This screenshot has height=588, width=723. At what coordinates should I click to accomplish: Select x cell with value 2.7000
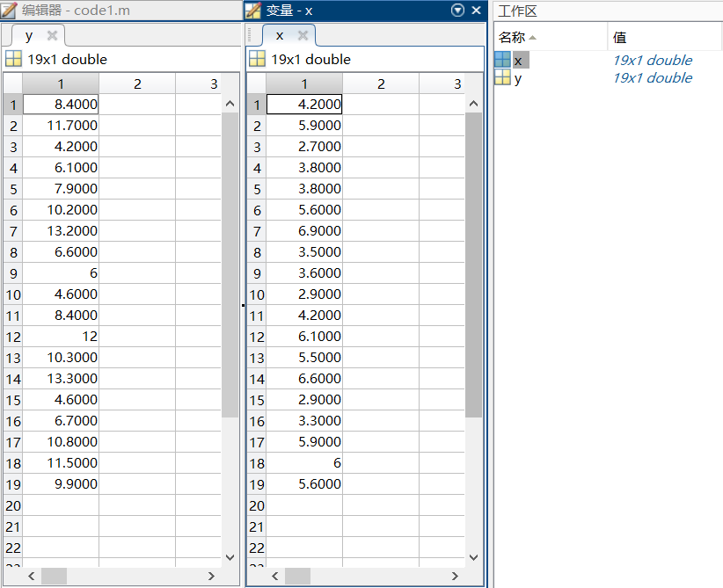pyautogui.click(x=303, y=147)
